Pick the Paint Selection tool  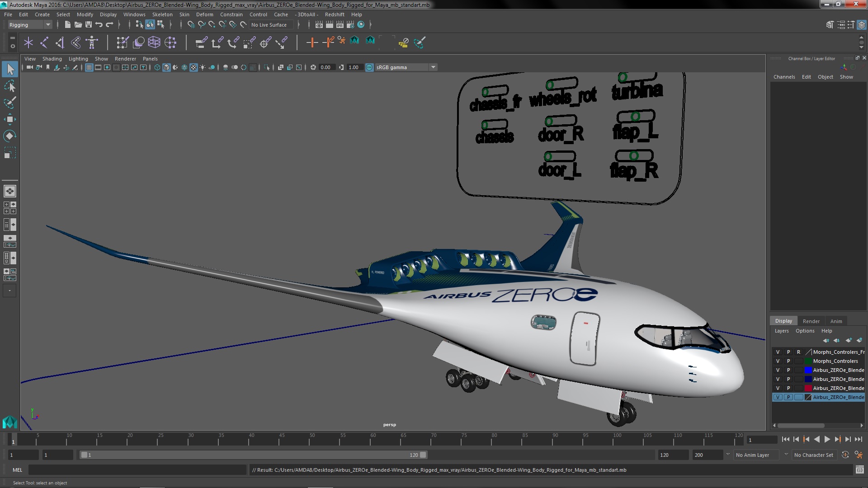[10, 103]
